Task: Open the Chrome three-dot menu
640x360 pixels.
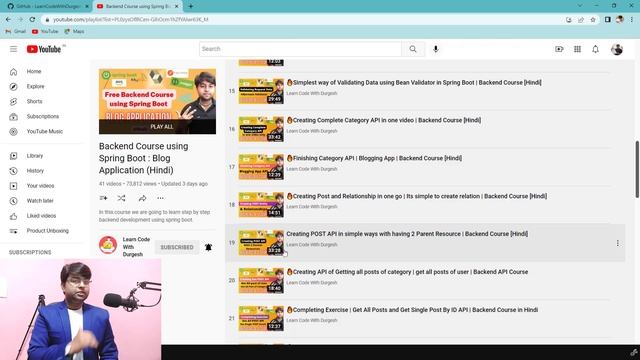Action: 631,20
